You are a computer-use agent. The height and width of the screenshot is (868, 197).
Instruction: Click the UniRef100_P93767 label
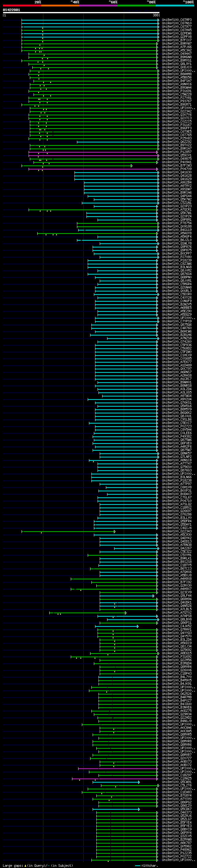(x=177, y=101)
